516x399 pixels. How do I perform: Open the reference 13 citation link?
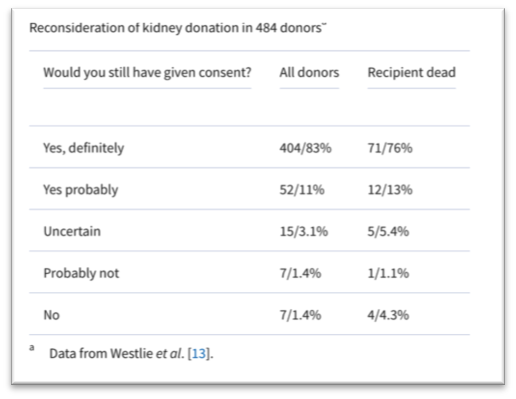[199, 354]
